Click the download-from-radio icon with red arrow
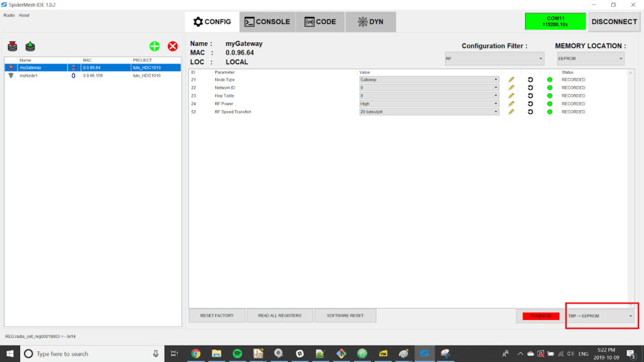This screenshot has height=362, width=644. [13, 46]
